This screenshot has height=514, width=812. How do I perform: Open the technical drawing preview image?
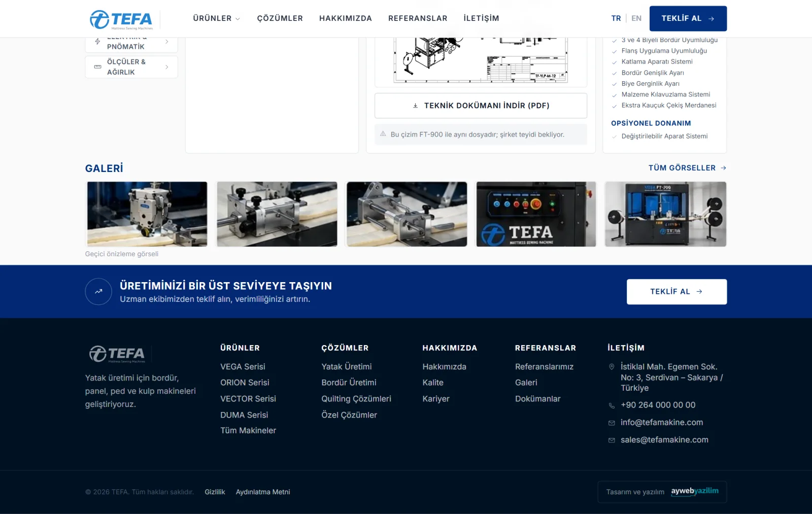point(481,60)
